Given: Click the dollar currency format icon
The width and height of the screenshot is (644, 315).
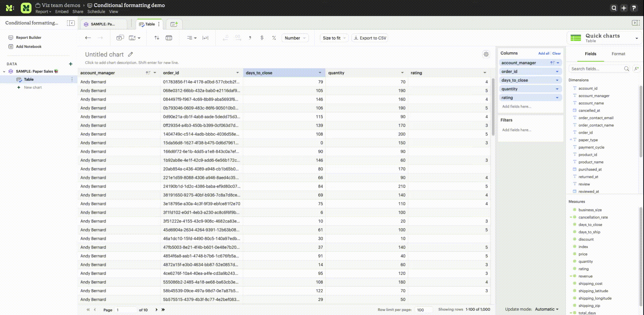Looking at the screenshot, I should point(262,38).
